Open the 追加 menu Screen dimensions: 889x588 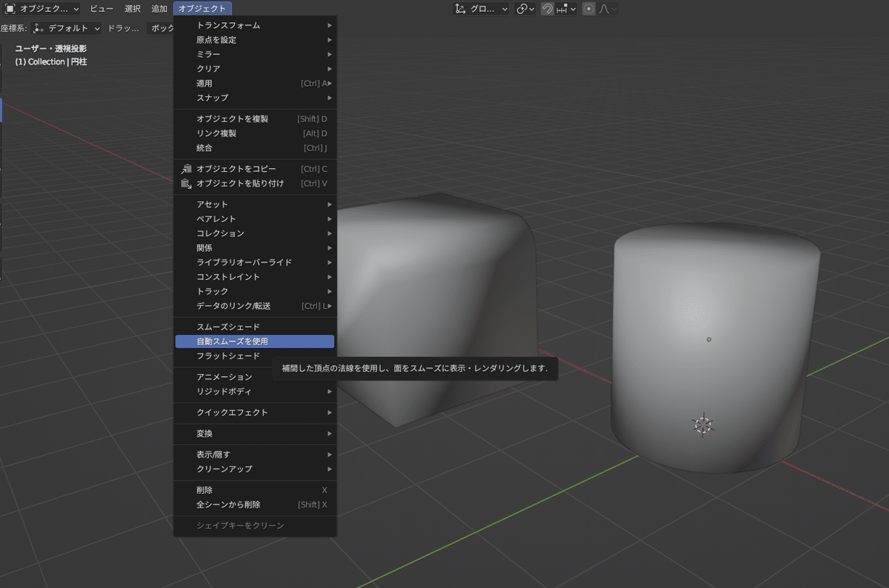coord(159,9)
